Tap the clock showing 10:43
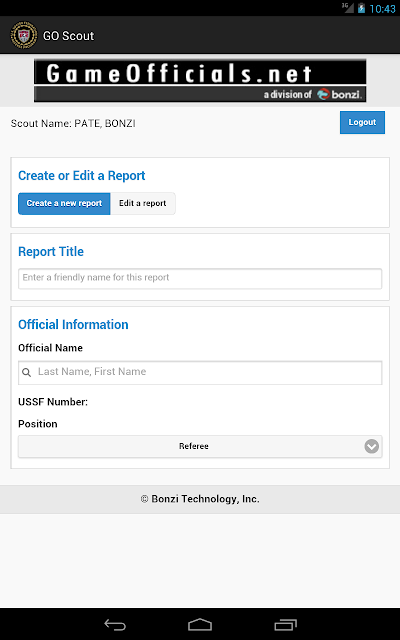The height and width of the screenshot is (640, 400). [x=382, y=9]
